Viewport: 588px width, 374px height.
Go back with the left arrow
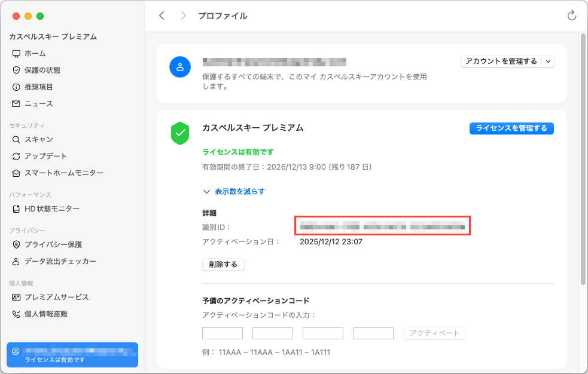click(162, 16)
